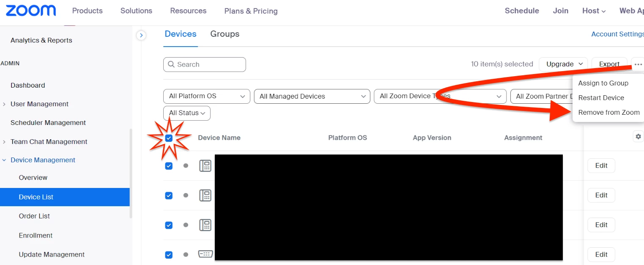
Task: Uncheck the third device row checkbox
Action: tap(169, 225)
